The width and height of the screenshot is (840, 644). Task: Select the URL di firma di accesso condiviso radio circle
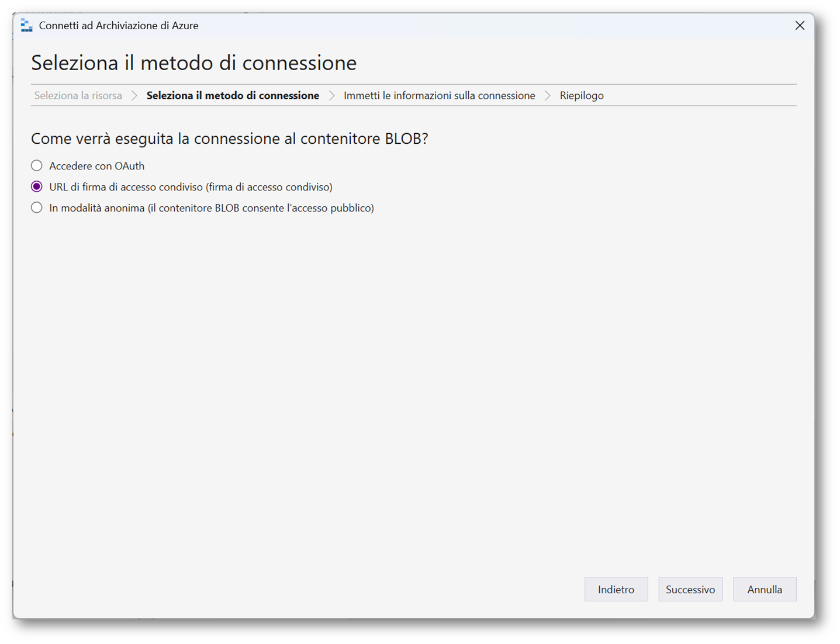37,187
